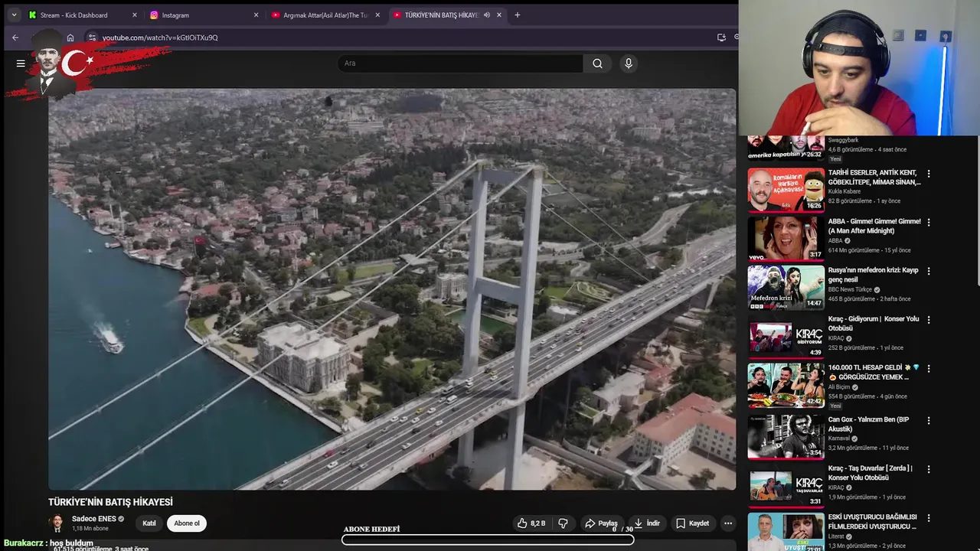Switch to Argımak Atlar tab
980x551 pixels.
325,15
